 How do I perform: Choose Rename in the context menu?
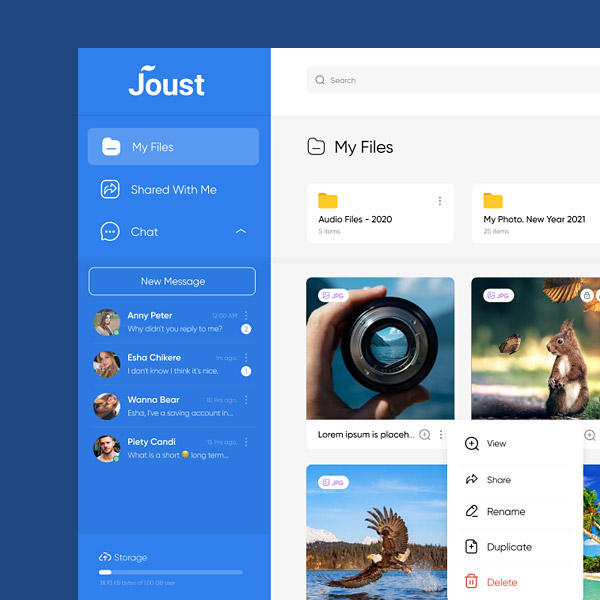(515, 512)
